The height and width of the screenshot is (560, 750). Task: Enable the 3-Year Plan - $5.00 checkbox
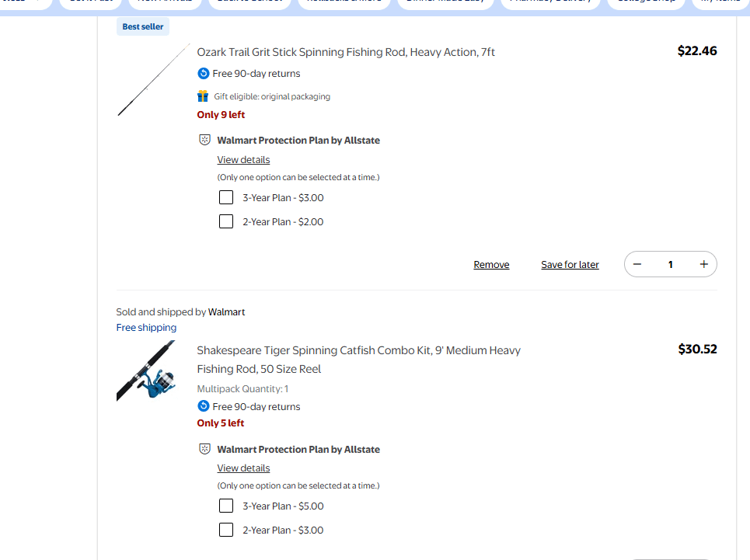pyautogui.click(x=226, y=506)
